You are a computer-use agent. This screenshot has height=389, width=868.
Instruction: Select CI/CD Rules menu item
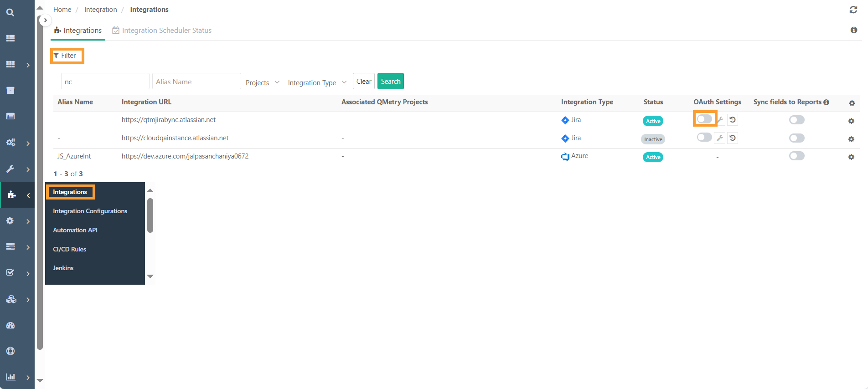point(69,249)
